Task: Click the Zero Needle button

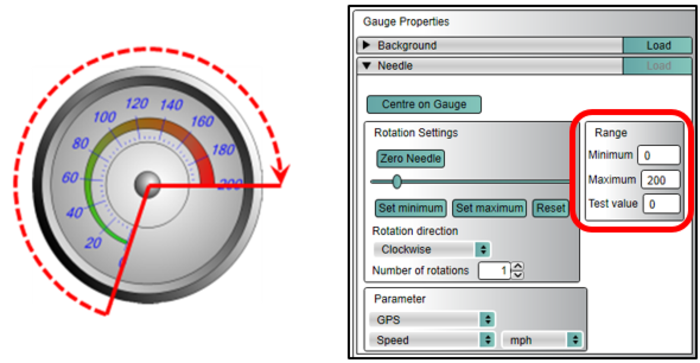Action: pyautogui.click(x=410, y=159)
